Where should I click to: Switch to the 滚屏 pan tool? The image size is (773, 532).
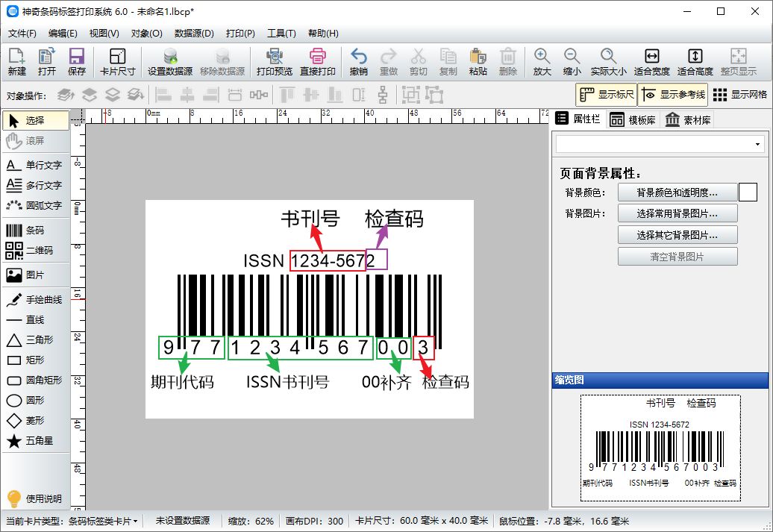(35, 141)
